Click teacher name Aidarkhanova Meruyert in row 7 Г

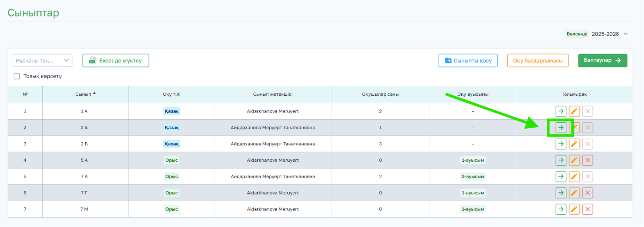coord(273,193)
